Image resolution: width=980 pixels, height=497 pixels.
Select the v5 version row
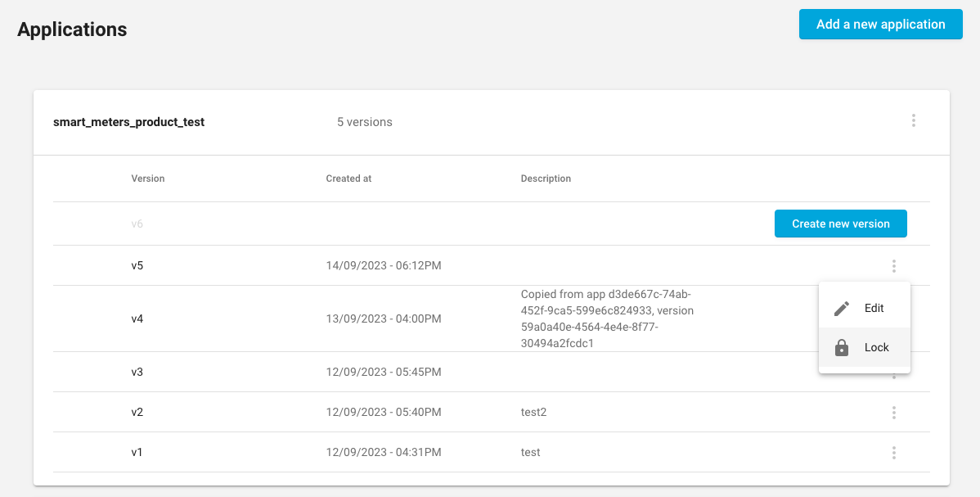click(137, 266)
